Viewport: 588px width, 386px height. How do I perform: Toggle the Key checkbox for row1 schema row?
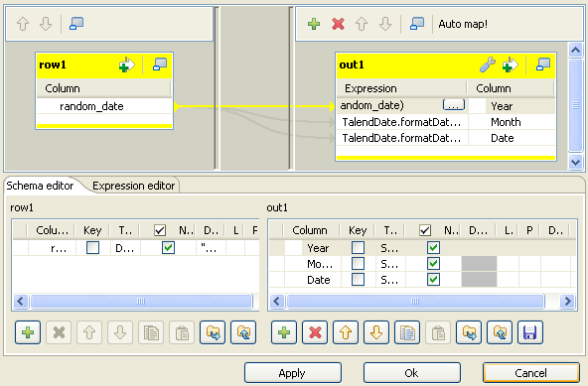point(92,248)
